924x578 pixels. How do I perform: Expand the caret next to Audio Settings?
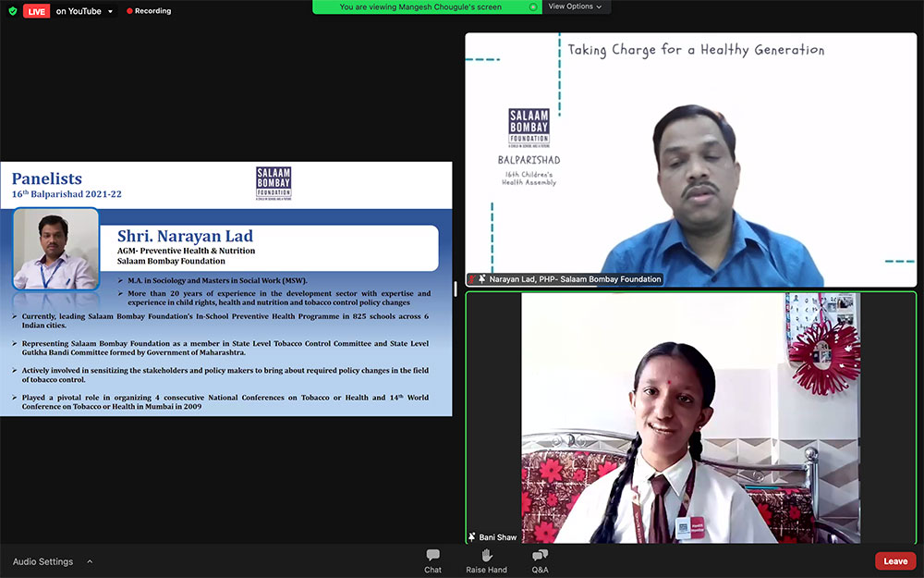tap(90, 561)
